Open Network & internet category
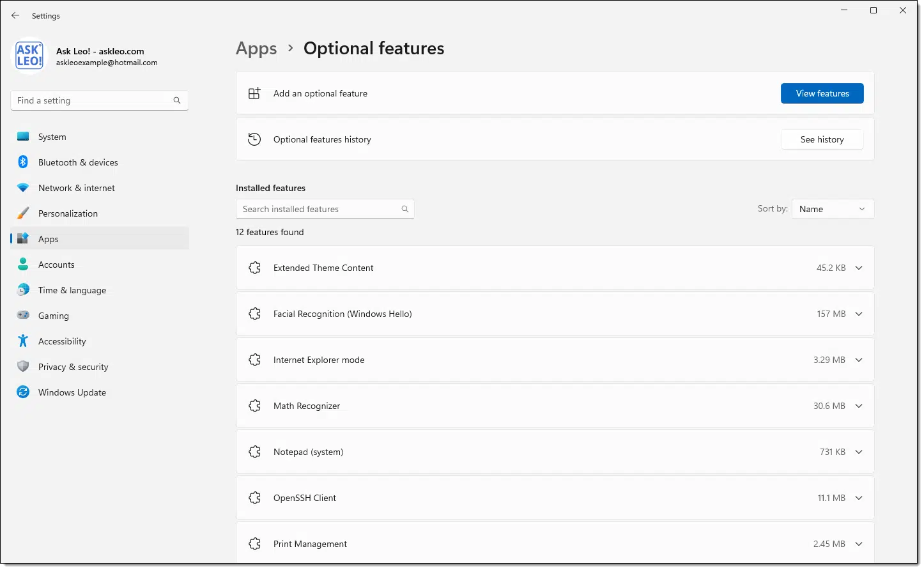Viewport: 924px width, 570px height. [x=100, y=188]
